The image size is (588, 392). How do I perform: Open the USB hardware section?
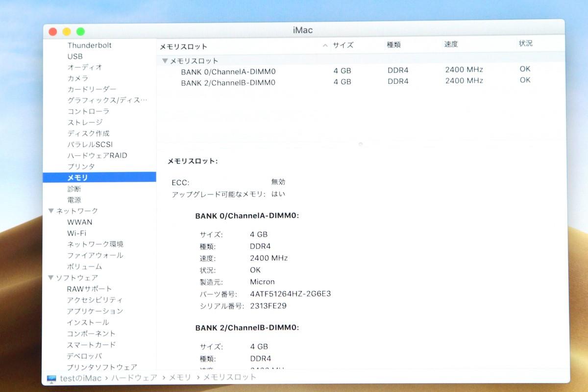79,56
